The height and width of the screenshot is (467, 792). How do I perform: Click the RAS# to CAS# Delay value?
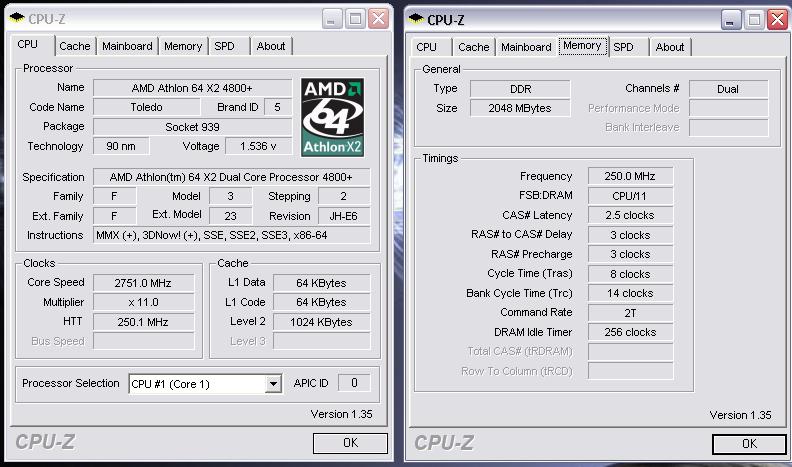tap(630, 235)
